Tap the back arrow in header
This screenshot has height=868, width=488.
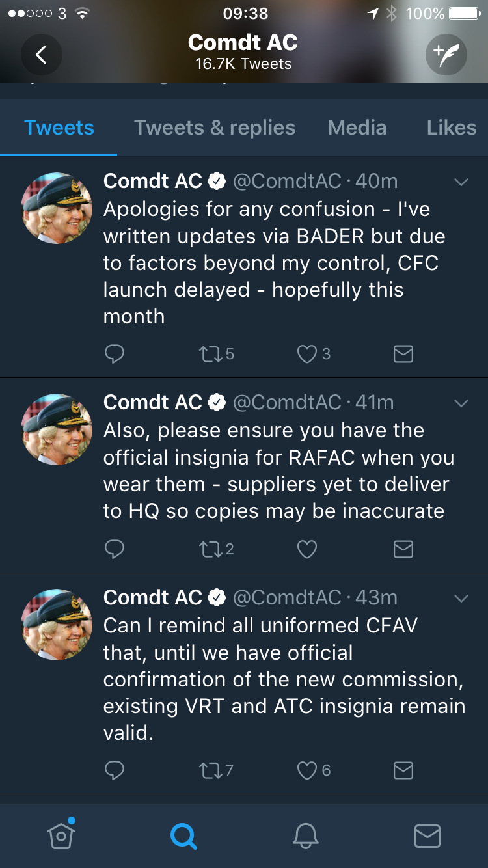42,55
